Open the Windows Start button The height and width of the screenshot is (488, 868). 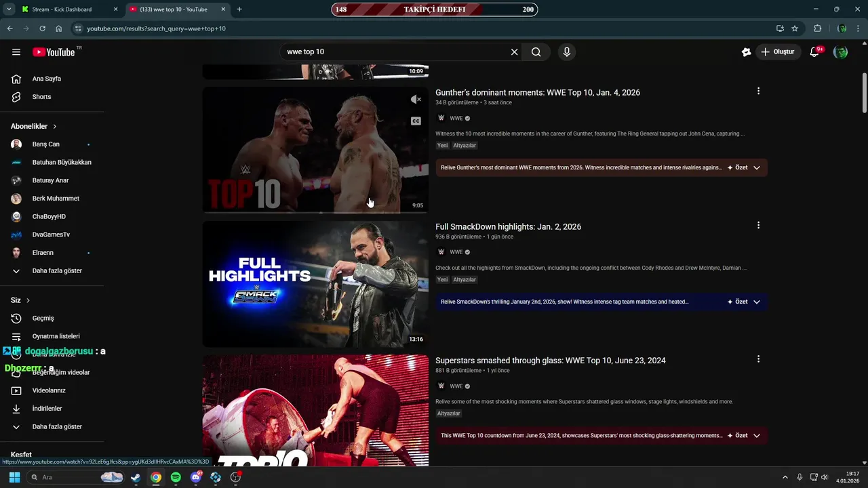14,477
